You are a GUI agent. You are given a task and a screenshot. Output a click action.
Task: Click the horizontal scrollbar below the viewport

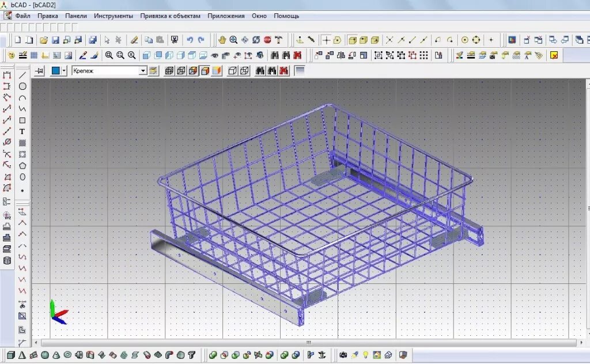point(309,343)
